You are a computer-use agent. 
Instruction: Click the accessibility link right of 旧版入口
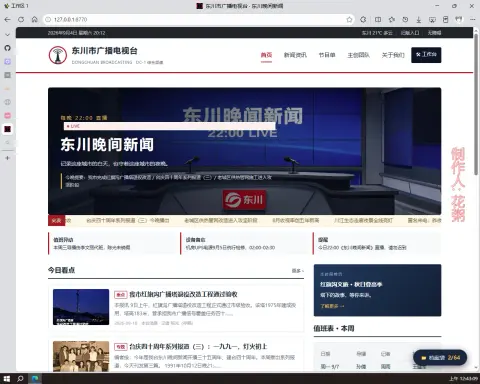pos(434,33)
